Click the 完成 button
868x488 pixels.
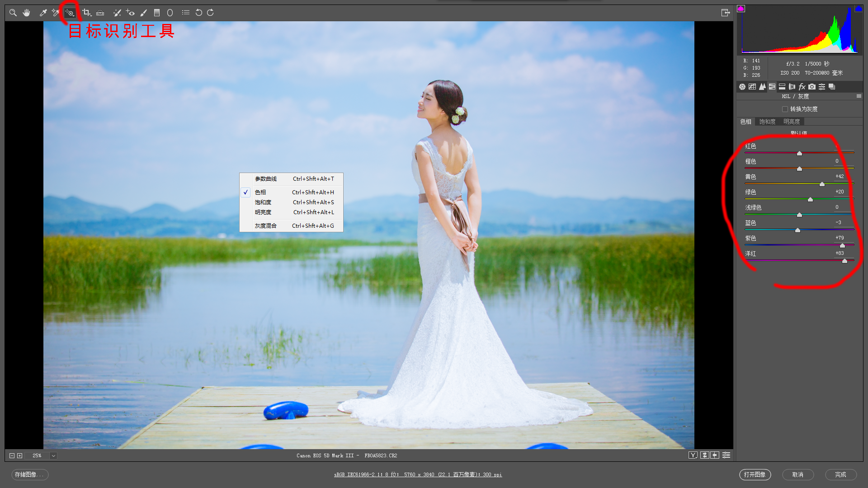click(x=841, y=475)
